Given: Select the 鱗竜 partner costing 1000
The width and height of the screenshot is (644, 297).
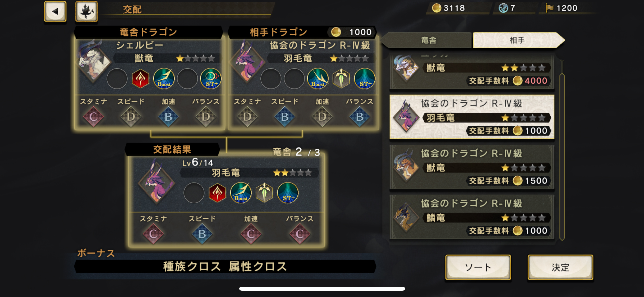Looking at the screenshot, I should (472, 217).
